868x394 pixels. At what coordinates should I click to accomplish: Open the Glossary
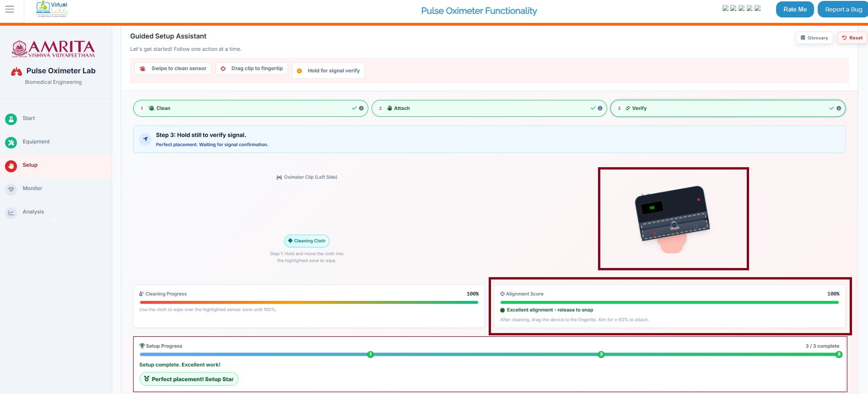814,38
